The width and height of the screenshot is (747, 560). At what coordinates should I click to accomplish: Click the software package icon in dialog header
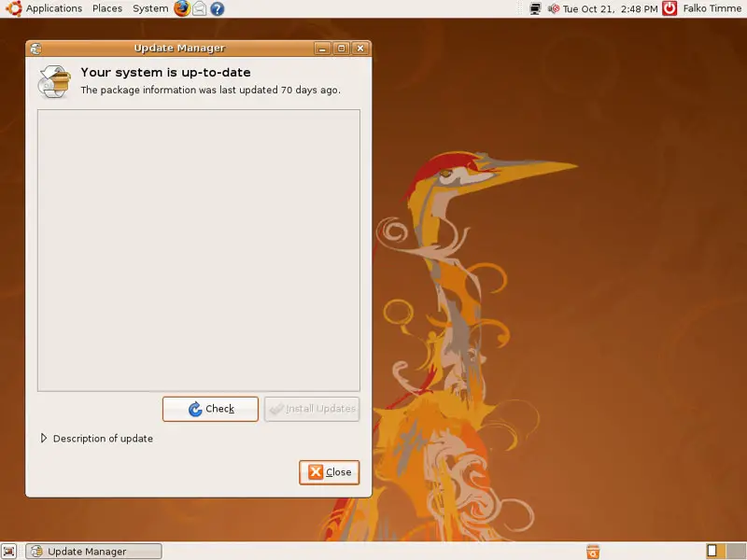[x=54, y=81]
